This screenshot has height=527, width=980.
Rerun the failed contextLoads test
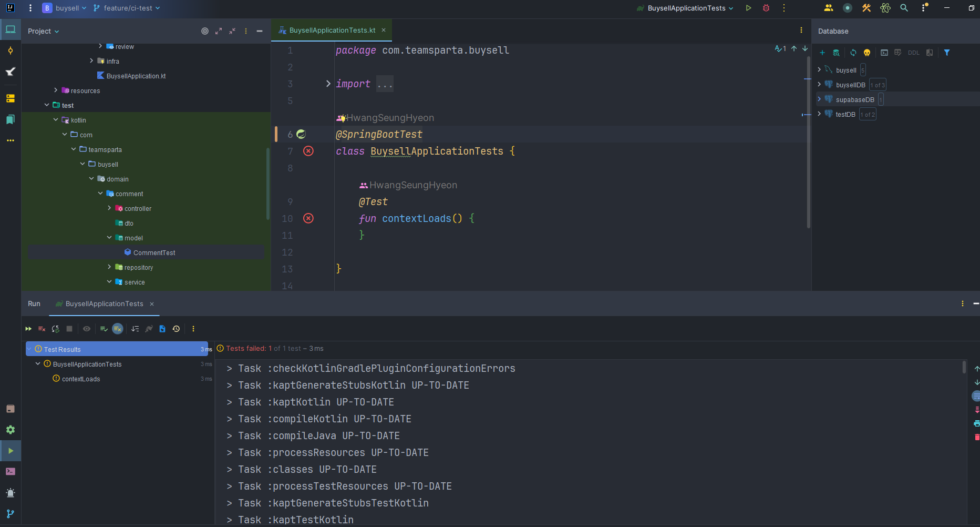42,329
